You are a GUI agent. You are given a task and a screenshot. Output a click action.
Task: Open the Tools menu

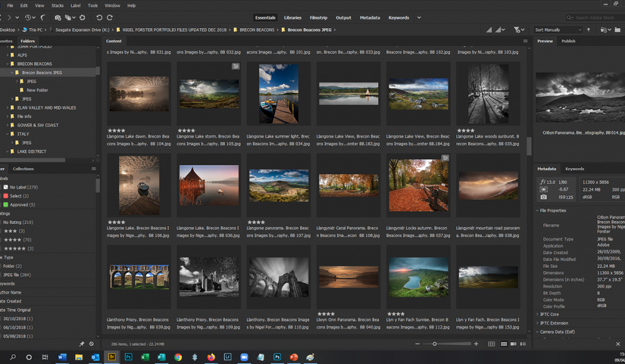[x=92, y=6]
